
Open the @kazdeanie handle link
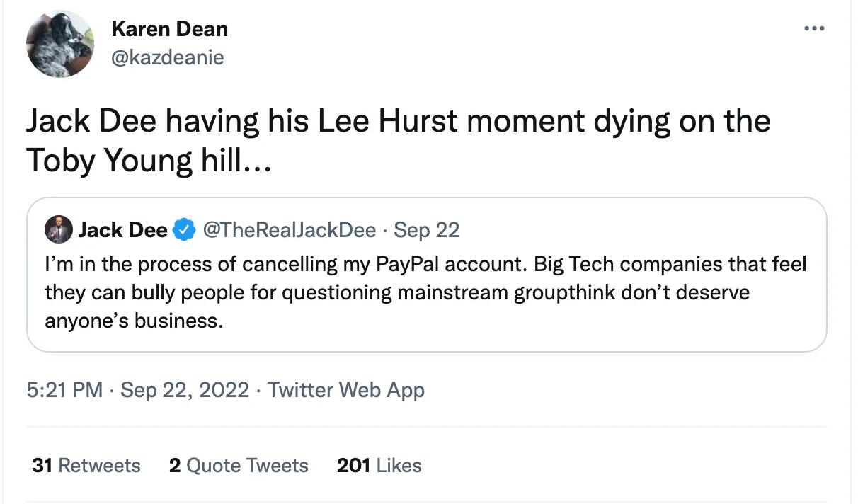[x=168, y=57]
